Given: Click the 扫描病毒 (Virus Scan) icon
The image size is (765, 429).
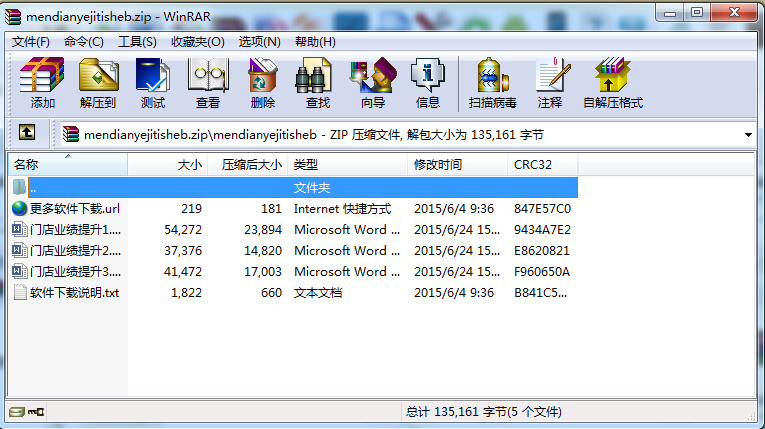Looking at the screenshot, I should pyautogui.click(x=492, y=76).
